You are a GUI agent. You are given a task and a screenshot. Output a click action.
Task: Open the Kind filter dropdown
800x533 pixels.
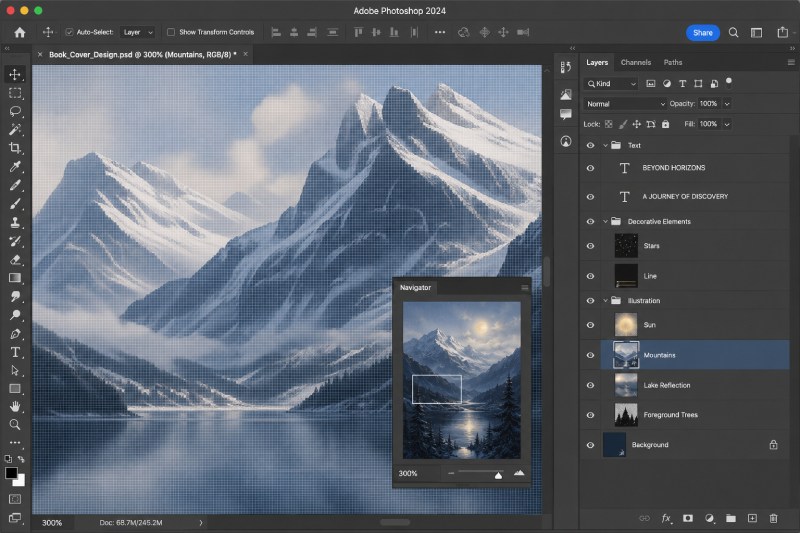pyautogui.click(x=611, y=84)
